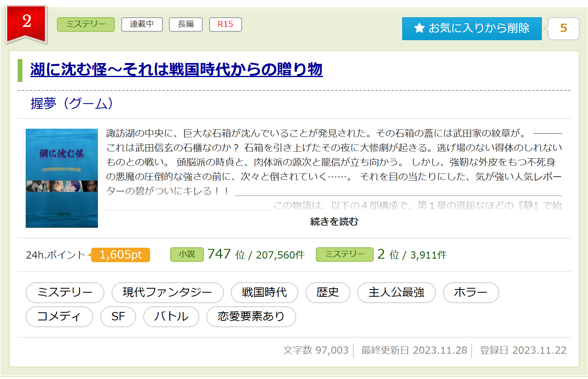Open author 握夢（グーム）profile
This screenshot has height=379, width=588.
point(72,104)
